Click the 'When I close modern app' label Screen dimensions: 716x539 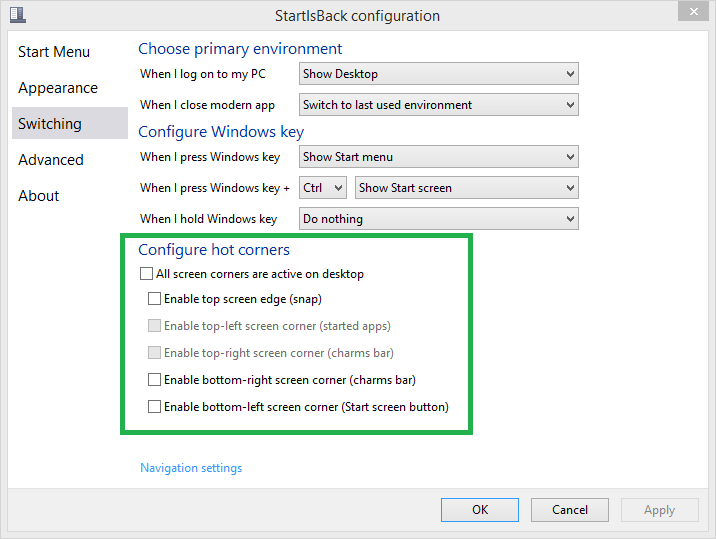coord(207,105)
